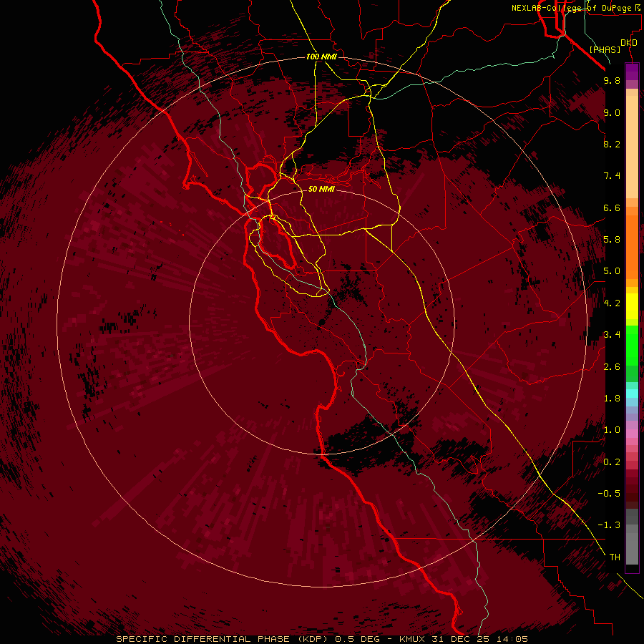This screenshot has height=644, width=644.
Task: Click the 100 NMI range ring label
Action: click(321, 57)
